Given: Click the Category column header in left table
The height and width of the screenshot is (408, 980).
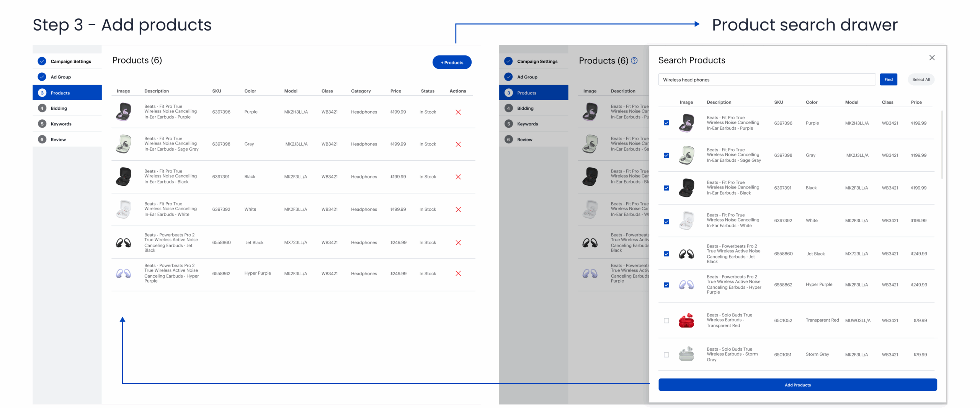Looking at the screenshot, I should tap(361, 91).
